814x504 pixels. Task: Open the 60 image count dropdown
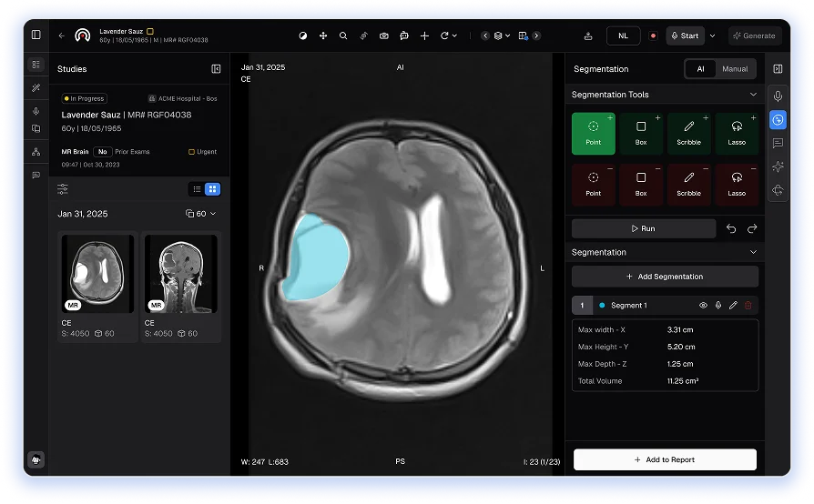pos(200,214)
